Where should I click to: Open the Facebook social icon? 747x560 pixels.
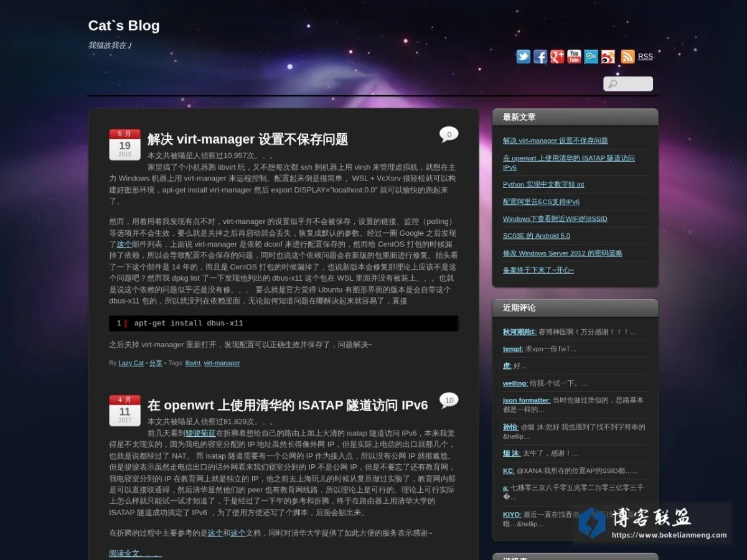[540, 57]
